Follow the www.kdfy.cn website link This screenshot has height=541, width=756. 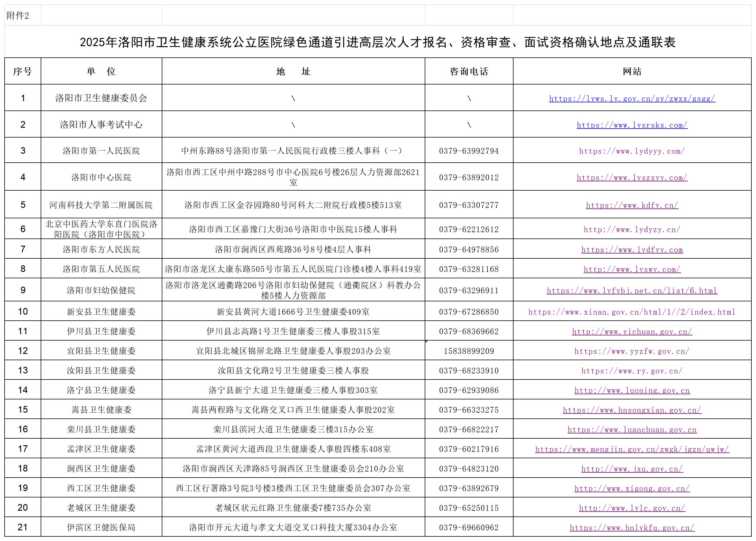tap(632, 205)
